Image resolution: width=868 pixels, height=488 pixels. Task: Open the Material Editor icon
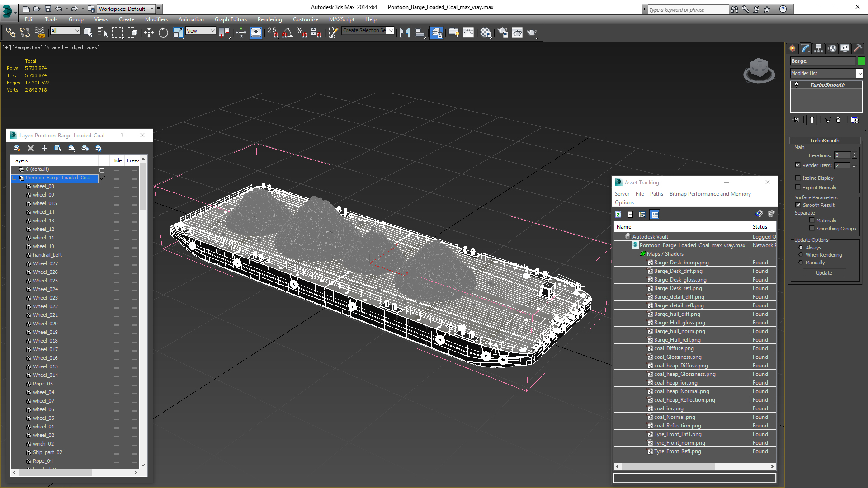[486, 32]
